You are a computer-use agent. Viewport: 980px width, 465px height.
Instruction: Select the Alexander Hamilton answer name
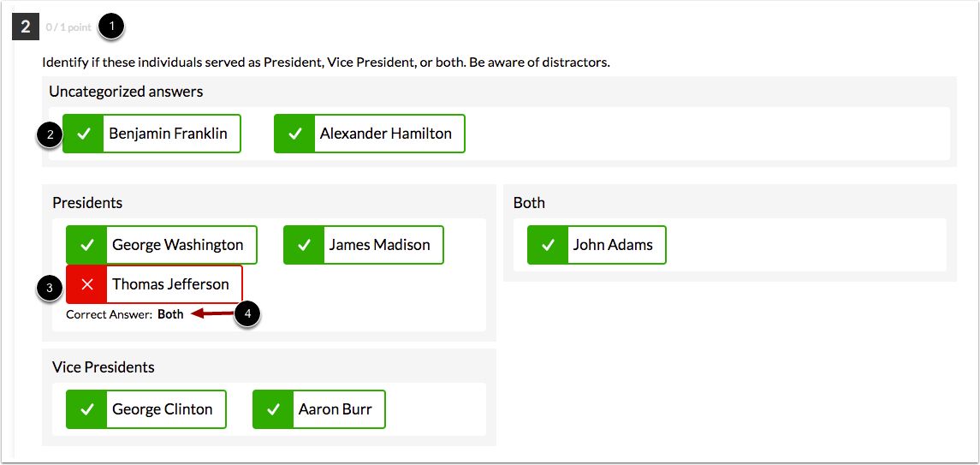[x=386, y=134]
